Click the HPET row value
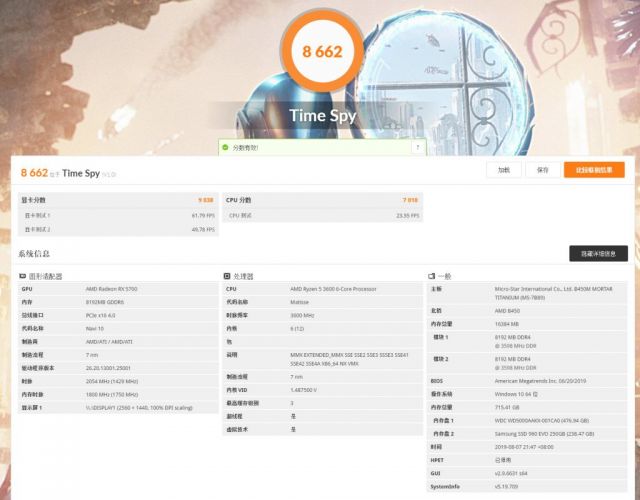 (x=503, y=460)
